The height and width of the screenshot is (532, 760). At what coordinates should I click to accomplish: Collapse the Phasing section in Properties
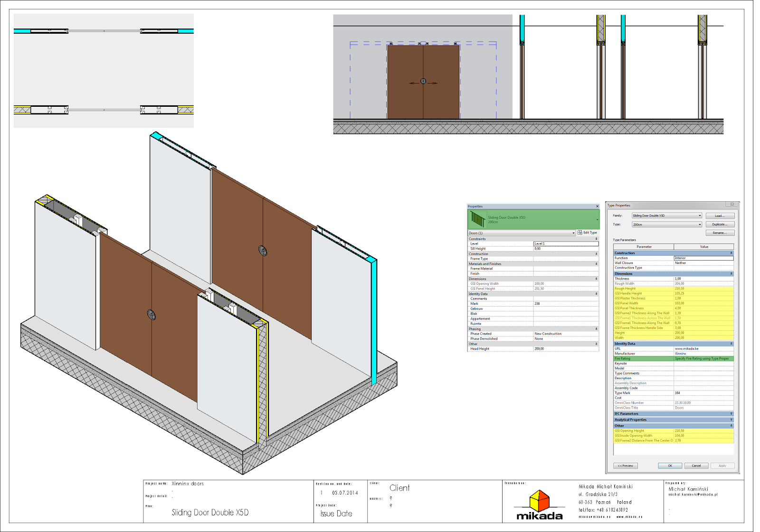coord(596,329)
